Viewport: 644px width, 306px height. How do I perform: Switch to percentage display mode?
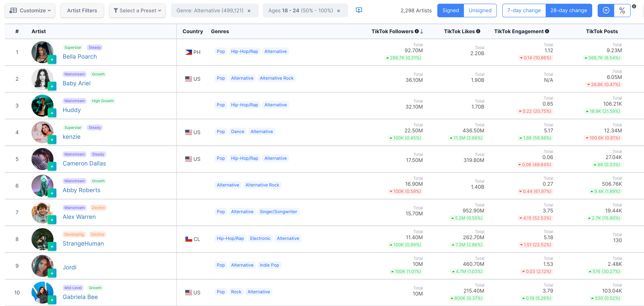click(622, 11)
